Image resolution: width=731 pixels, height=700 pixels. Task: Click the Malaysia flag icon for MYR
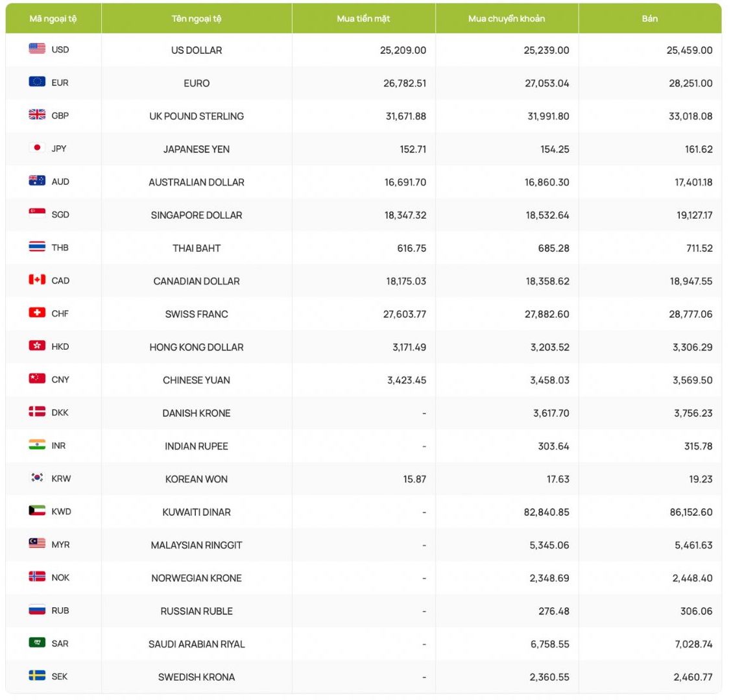pyautogui.click(x=38, y=544)
